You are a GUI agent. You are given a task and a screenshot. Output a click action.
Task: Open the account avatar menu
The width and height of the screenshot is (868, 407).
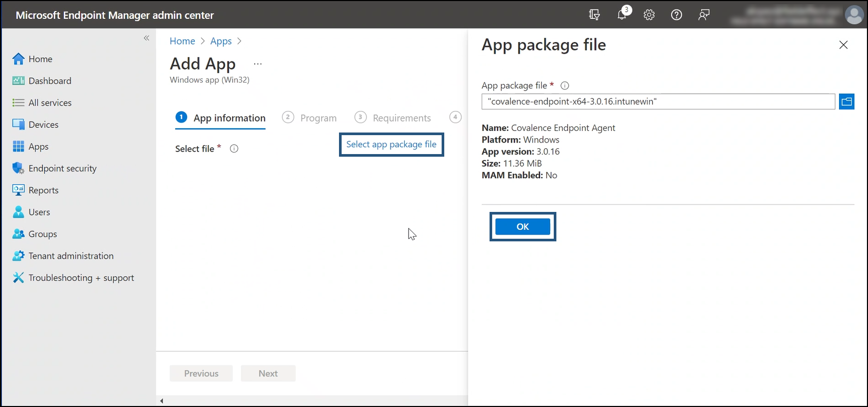pyautogui.click(x=854, y=15)
